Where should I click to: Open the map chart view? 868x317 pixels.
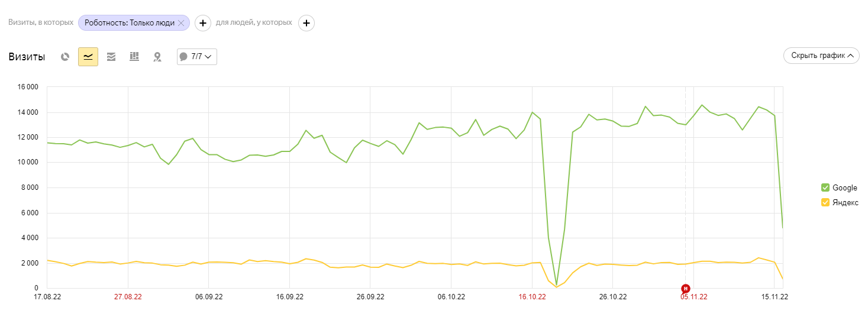click(x=157, y=57)
